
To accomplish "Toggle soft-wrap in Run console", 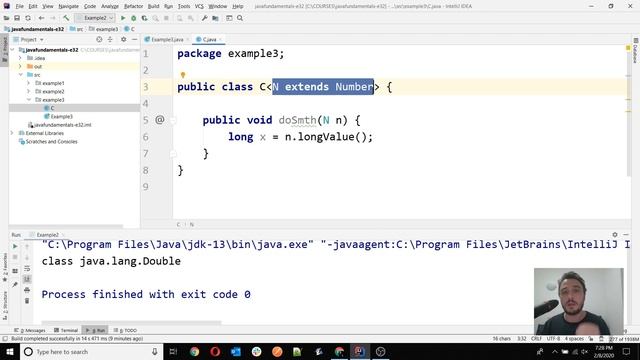I will coord(27,268).
